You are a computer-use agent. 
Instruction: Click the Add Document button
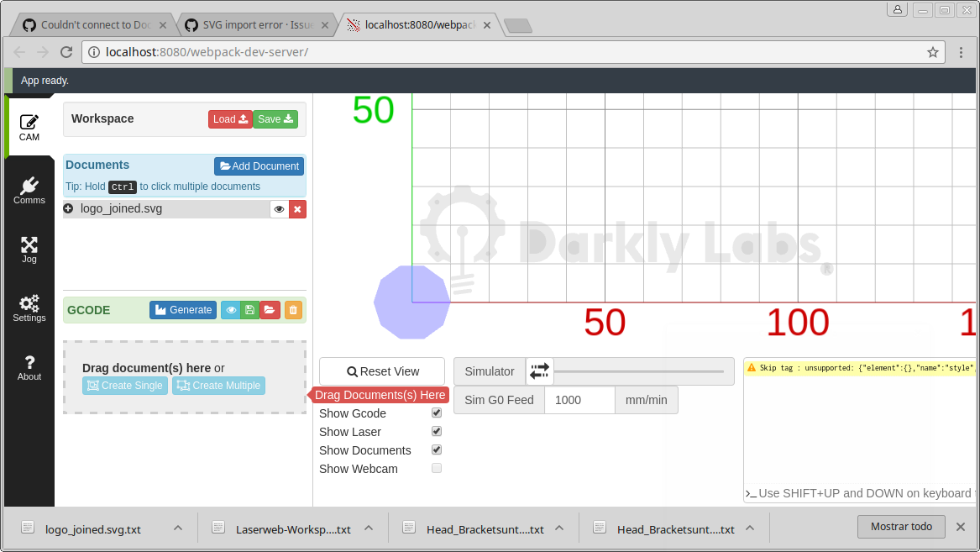click(259, 166)
